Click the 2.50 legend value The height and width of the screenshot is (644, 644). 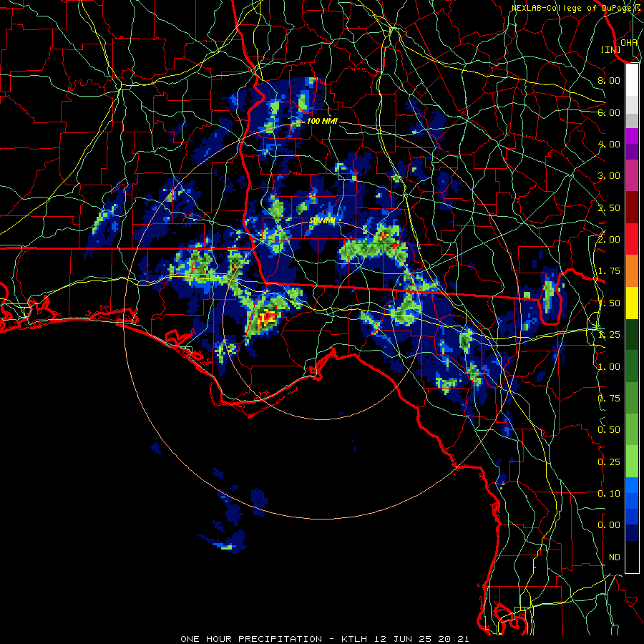tap(609, 208)
